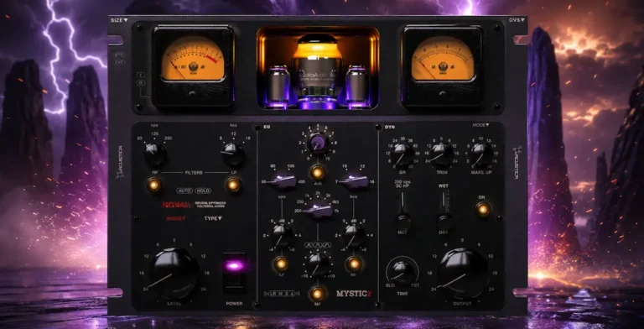Click the high frequency chicken-head selector knob
This screenshot has width=644, height=329.
coord(354,181)
